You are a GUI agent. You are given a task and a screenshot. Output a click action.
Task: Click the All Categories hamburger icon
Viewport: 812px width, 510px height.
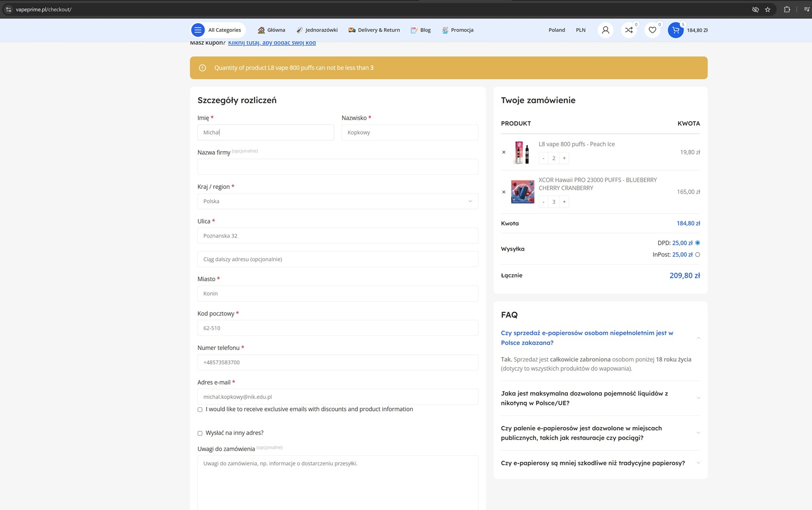pos(198,30)
